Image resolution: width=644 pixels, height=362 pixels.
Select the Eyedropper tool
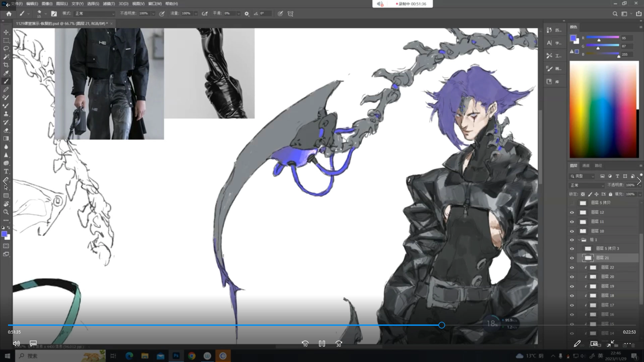point(6,73)
